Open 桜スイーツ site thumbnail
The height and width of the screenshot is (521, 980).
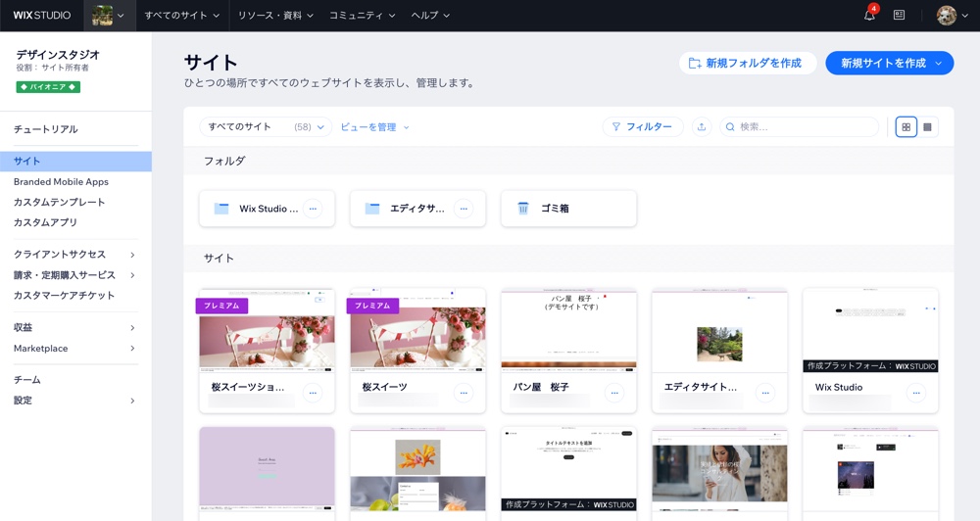[x=418, y=330]
